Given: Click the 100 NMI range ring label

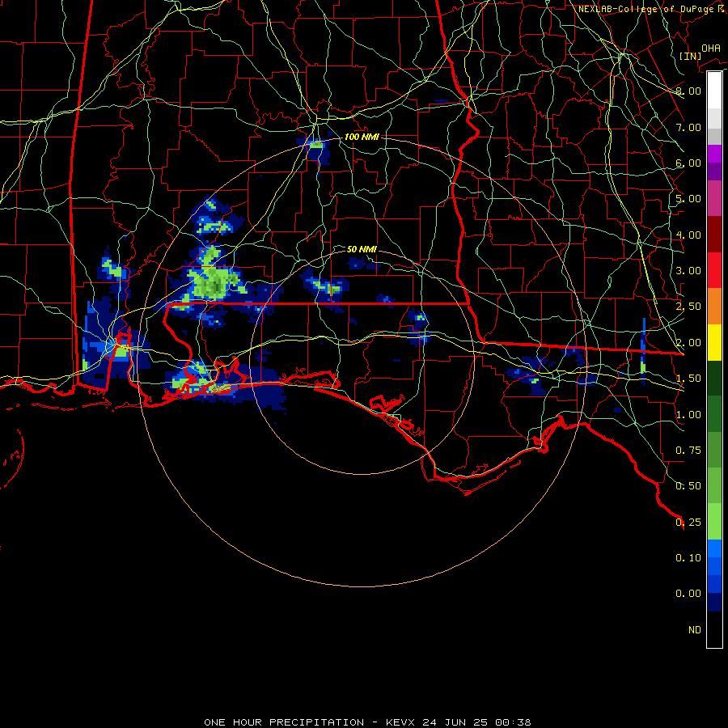Looking at the screenshot, I should point(362,137).
